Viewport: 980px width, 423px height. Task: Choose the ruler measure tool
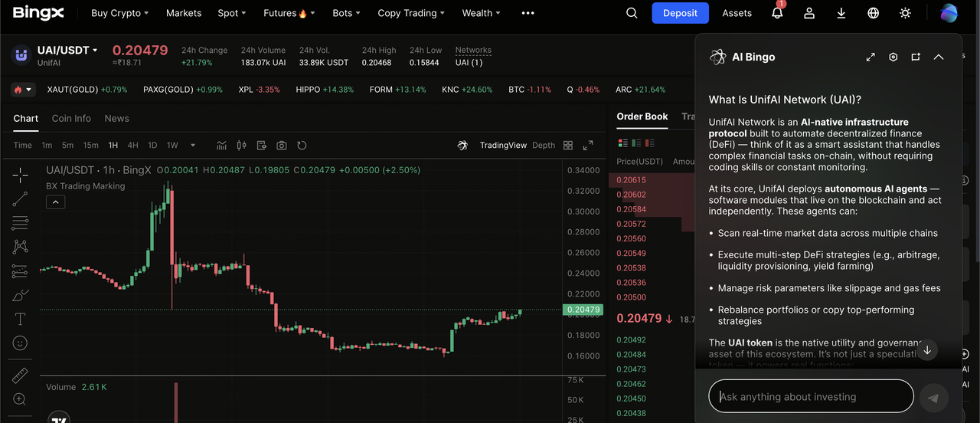tap(20, 375)
